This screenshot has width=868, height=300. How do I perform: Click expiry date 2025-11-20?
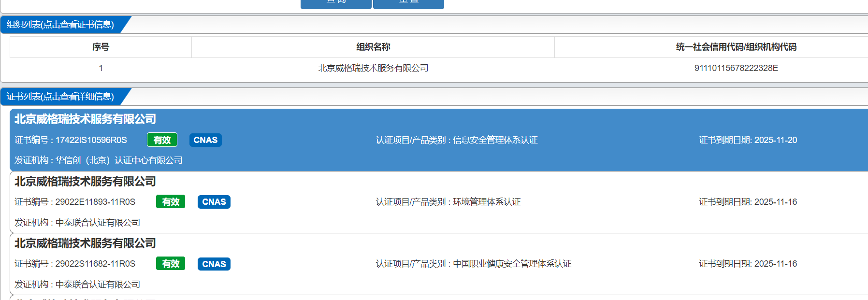(x=776, y=140)
